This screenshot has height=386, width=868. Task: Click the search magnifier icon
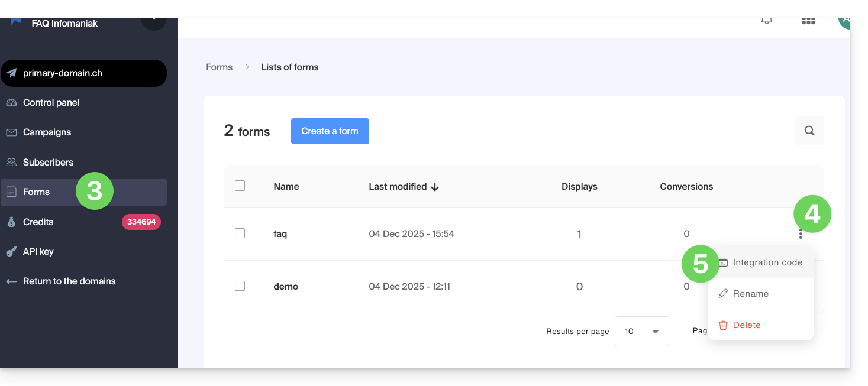809,131
